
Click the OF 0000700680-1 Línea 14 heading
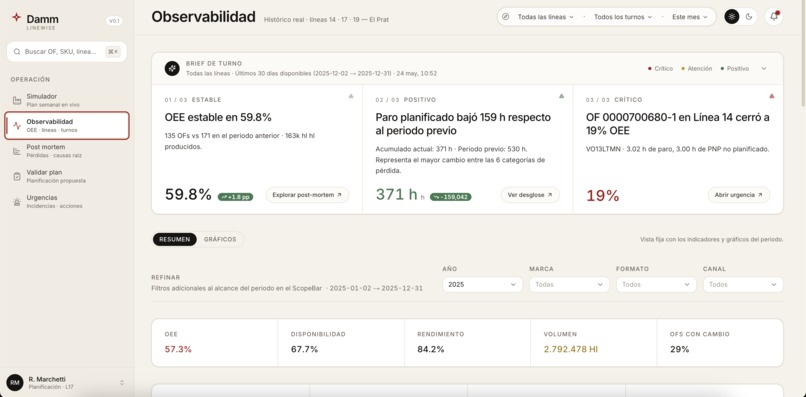pyautogui.click(x=677, y=124)
